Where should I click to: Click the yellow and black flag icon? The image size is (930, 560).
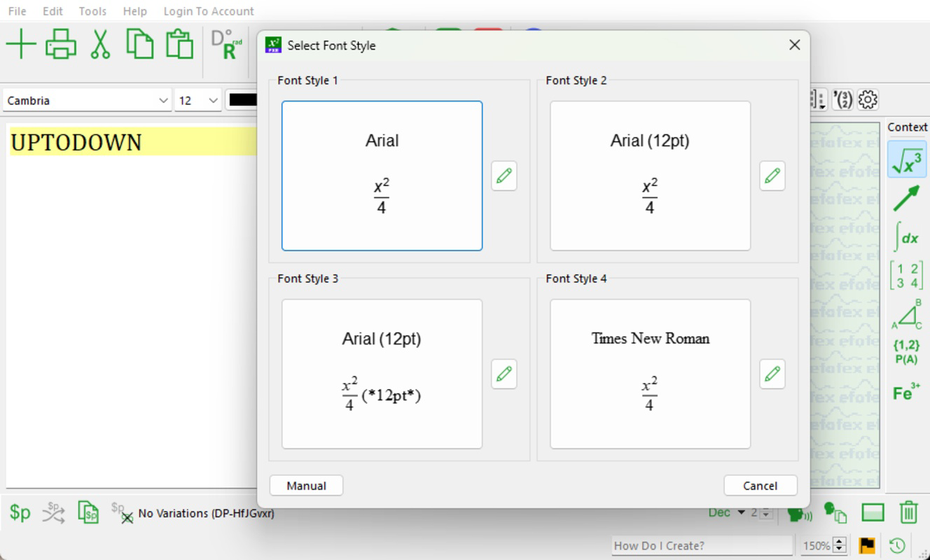pyautogui.click(x=867, y=545)
